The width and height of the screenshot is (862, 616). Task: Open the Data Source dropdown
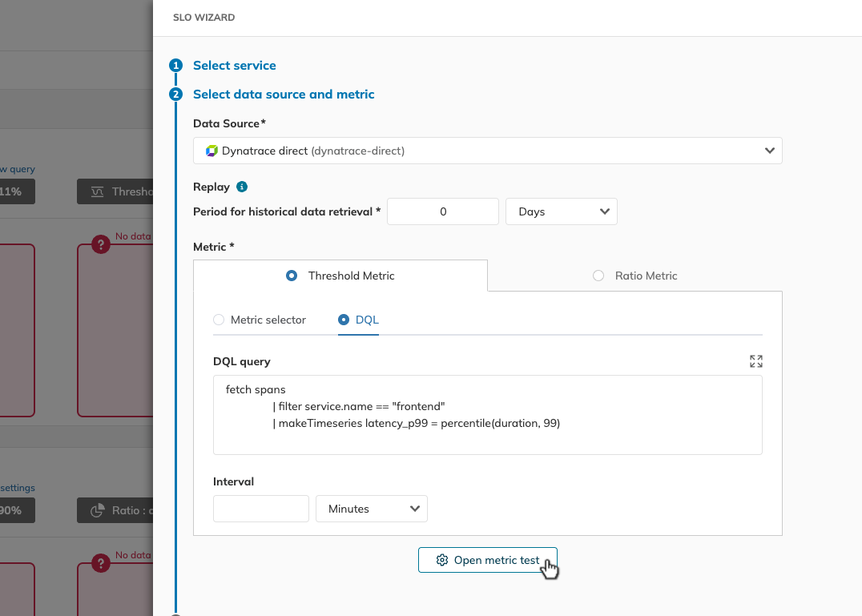pos(488,151)
